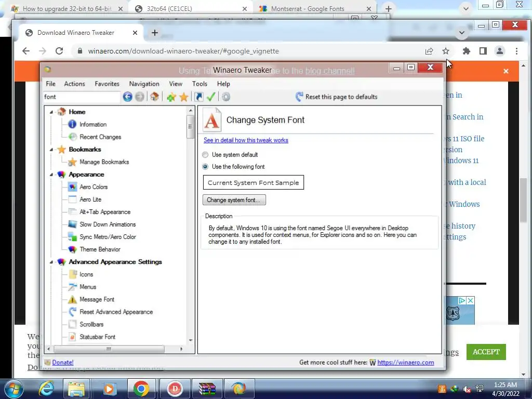This screenshot has height=399, width=532.
Task: Click the blue Back arrow in Winaero toolbar
Action: click(128, 97)
